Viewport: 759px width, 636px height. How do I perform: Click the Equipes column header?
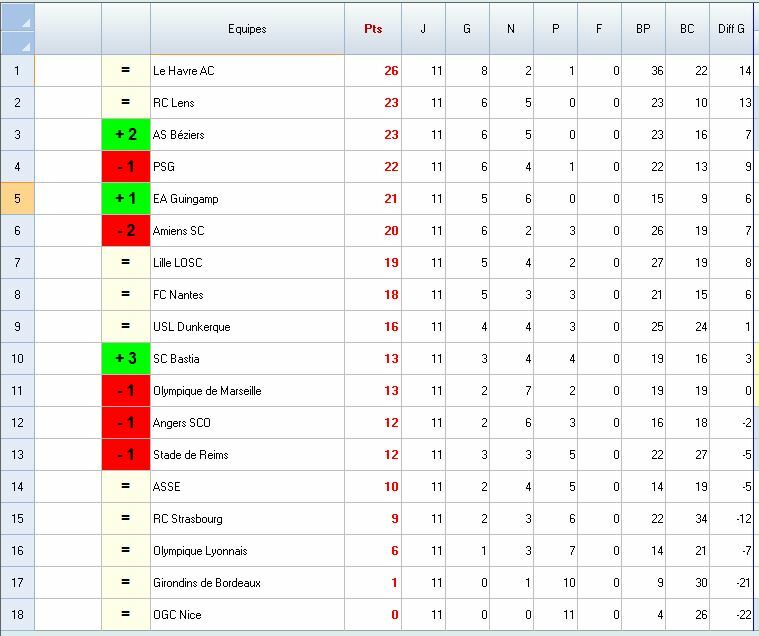click(x=247, y=29)
